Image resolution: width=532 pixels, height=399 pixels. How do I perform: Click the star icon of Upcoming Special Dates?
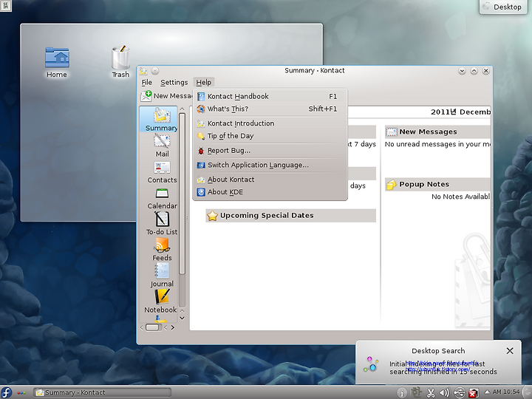pos(212,216)
